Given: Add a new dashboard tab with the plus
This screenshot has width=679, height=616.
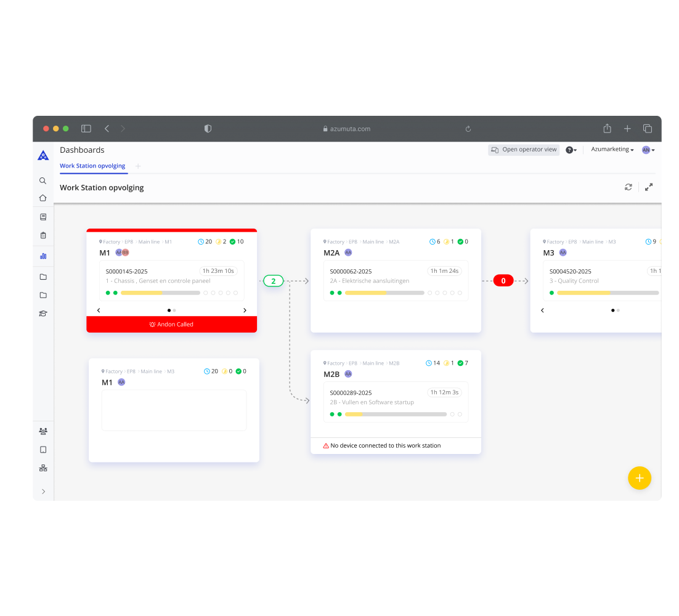Looking at the screenshot, I should [137, 166].
